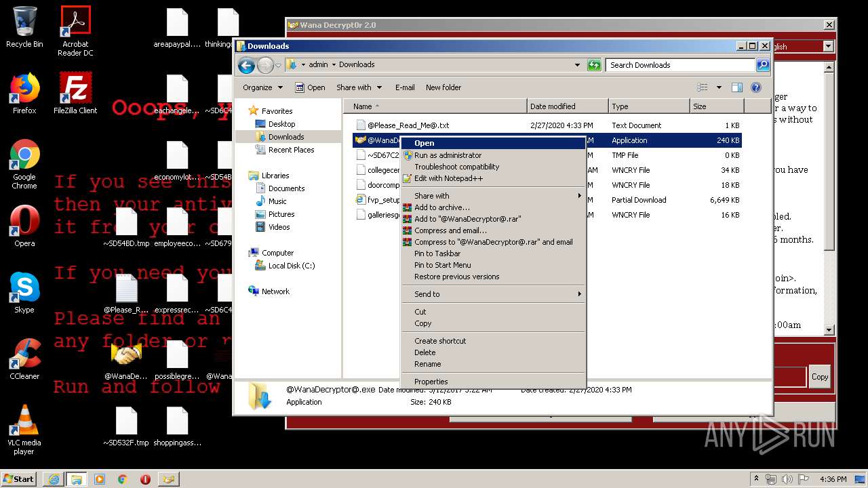868x488 pixels.
Task: Click Windows Explorer taskbar button
Action: point(77,479)
